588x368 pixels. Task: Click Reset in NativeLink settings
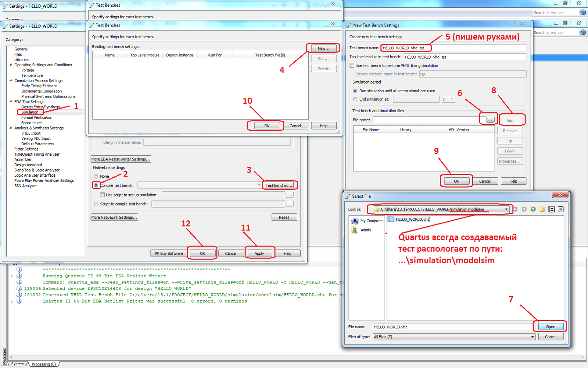coord(284,217)
